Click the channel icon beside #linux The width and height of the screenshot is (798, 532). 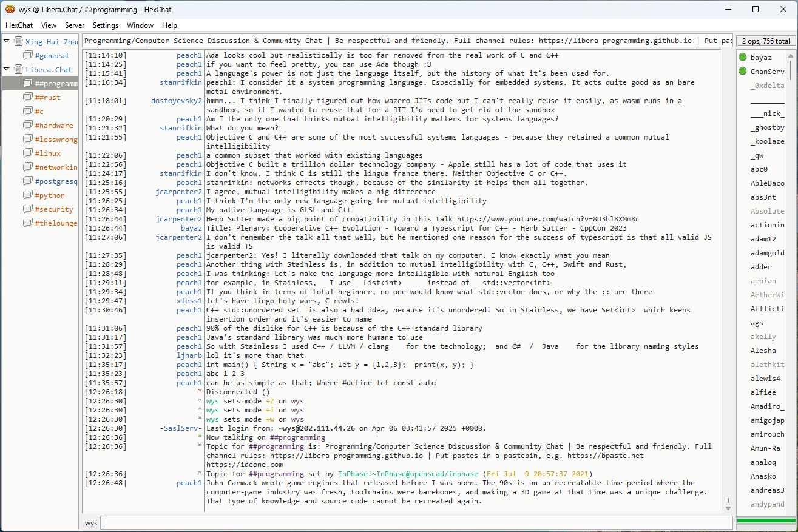(x=28, y=153)
